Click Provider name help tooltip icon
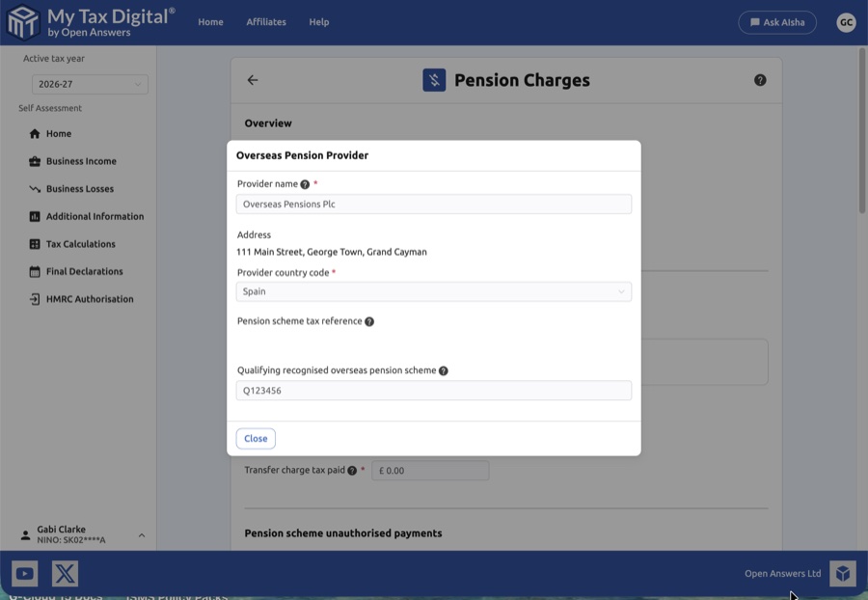Screen dimensions: 868x600 click(x=305, y=184)
